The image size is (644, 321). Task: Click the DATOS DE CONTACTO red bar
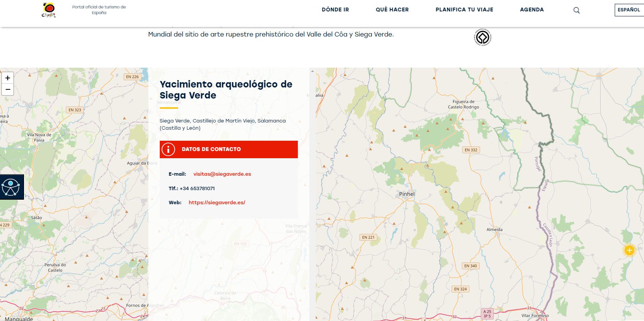point(229,149)
